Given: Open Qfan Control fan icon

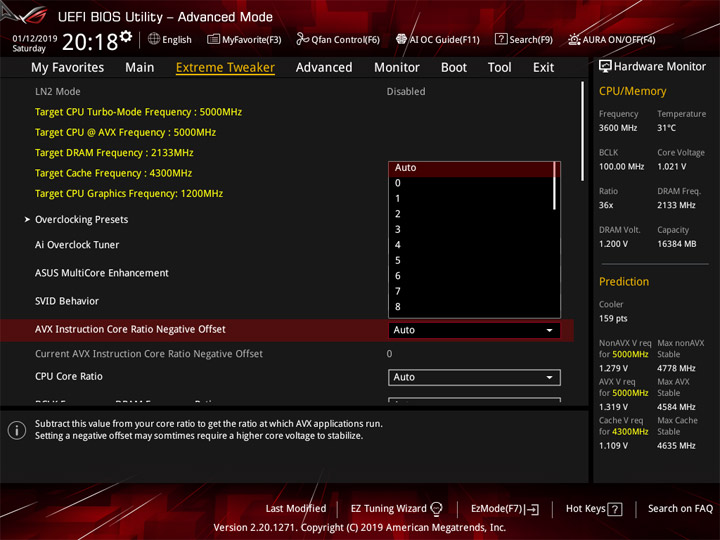Looking at the screenshot, I should [302, 39].
